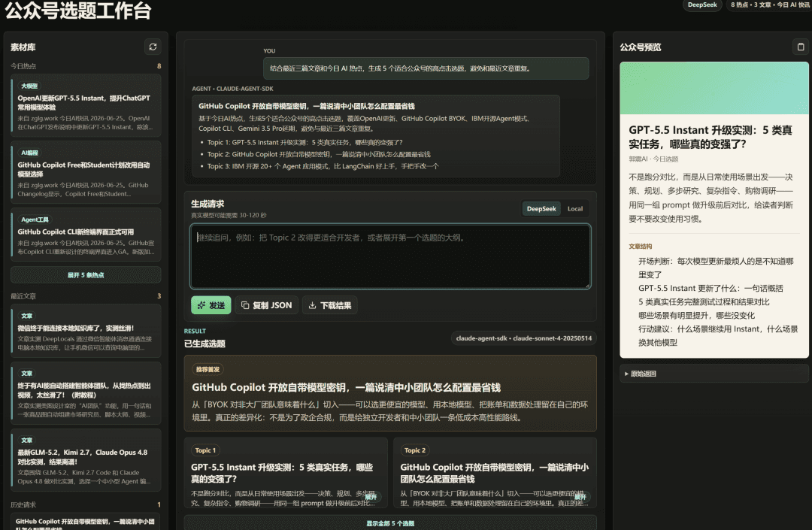Click the 历史请求 section header

(23, 504)
